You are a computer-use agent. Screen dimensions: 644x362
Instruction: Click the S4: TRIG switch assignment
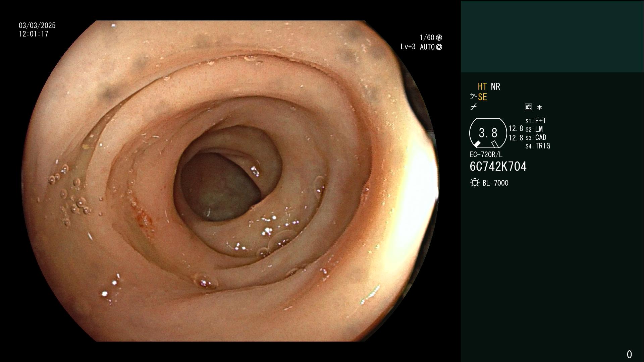click(x=538, y=146)
